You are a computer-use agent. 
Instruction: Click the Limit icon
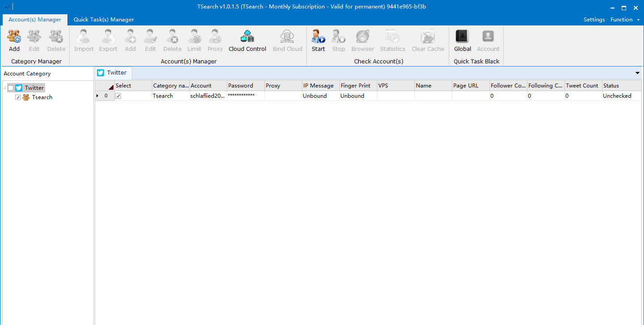[x=194, y=36]
